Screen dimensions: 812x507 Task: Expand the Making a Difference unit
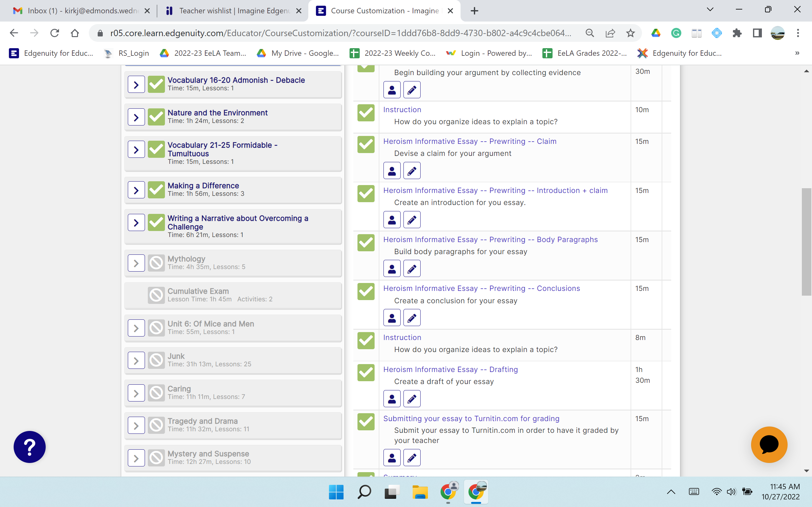136,190
